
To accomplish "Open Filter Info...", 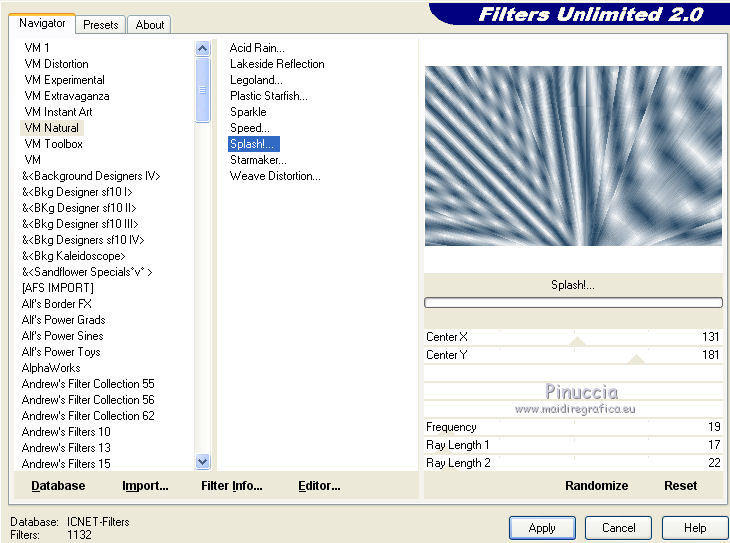I will click(232, 486).
